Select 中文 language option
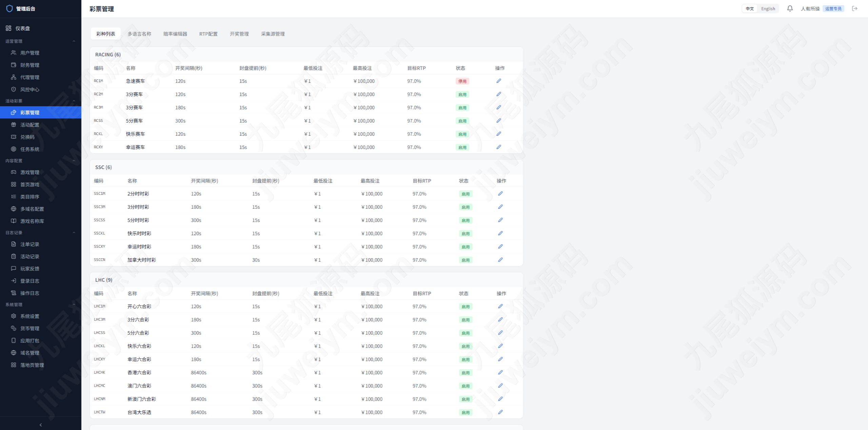The width and height of the screenshot is (868, 430). pyautogui.click(x=750, y=9)
